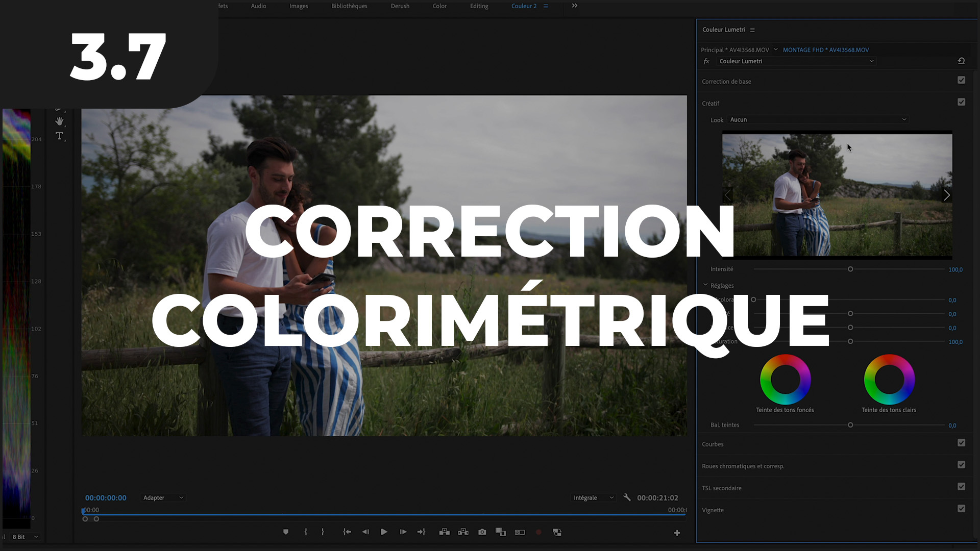Screen dimensions: 980x551
Task: Show the next Look preview arrow
Action: coord(946,195)
